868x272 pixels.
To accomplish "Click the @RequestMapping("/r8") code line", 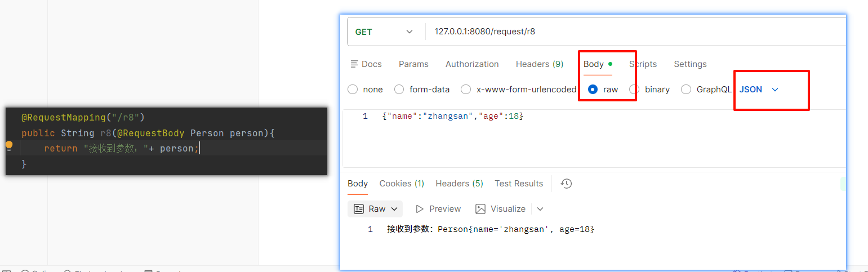I will (83, 118).
